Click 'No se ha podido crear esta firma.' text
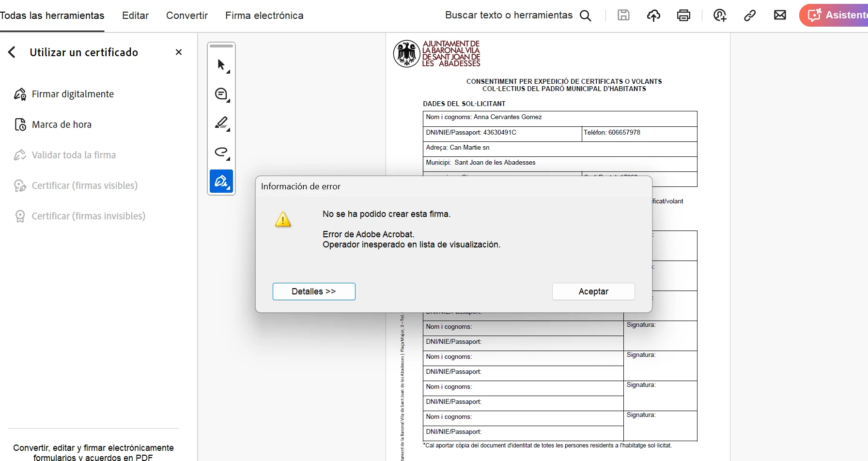 387,214
